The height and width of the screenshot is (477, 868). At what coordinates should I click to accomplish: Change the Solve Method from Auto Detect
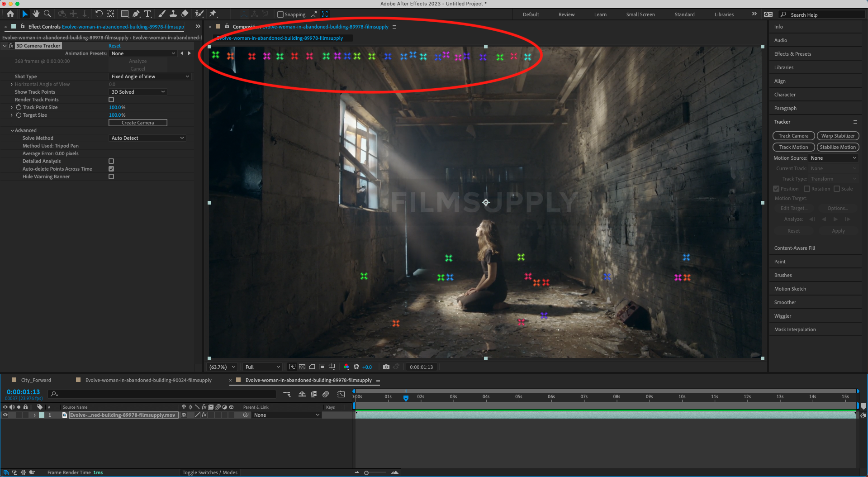tap(147, 138)
